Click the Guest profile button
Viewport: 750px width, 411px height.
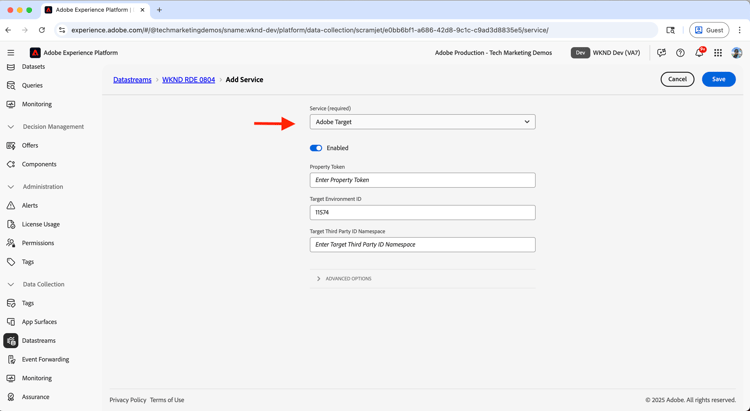click(x=709, y=30)
